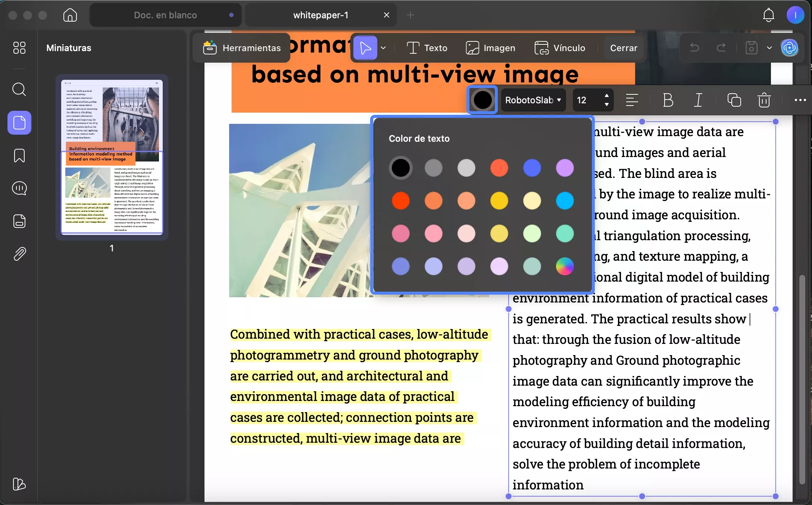
Task: Choose dark gray text color swatch
Action: point(434,168)
